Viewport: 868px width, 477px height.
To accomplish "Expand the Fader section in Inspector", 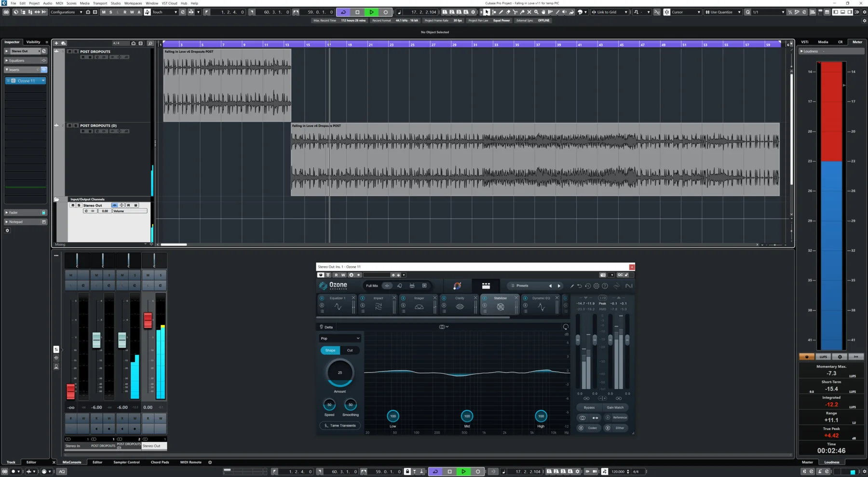I will (25, 212).
